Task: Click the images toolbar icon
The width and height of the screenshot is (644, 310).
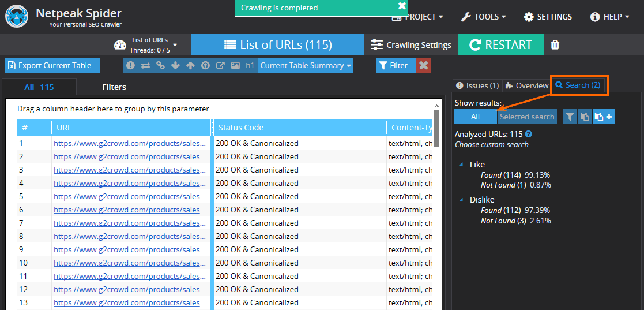Action: coord(235,66)
